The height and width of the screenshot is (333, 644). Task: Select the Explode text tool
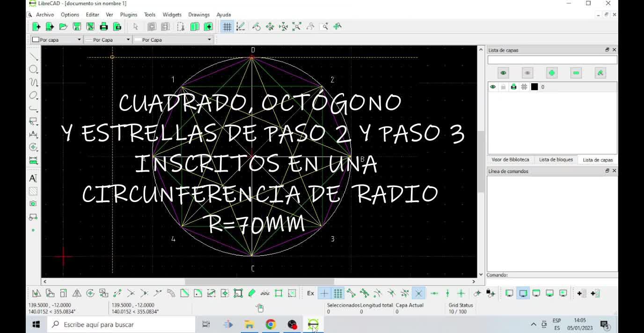[265, 293]
